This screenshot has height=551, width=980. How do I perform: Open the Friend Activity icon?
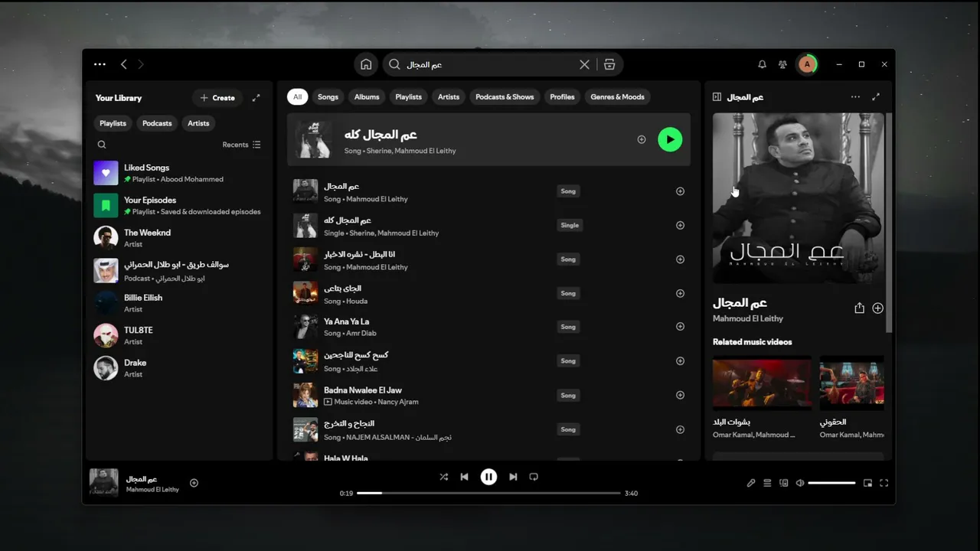coord(782,65)
